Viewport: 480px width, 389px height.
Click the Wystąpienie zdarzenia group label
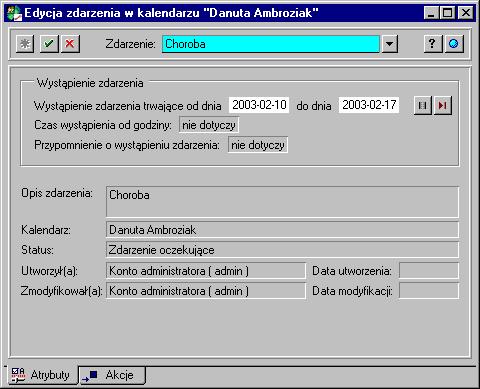[90, 83]
